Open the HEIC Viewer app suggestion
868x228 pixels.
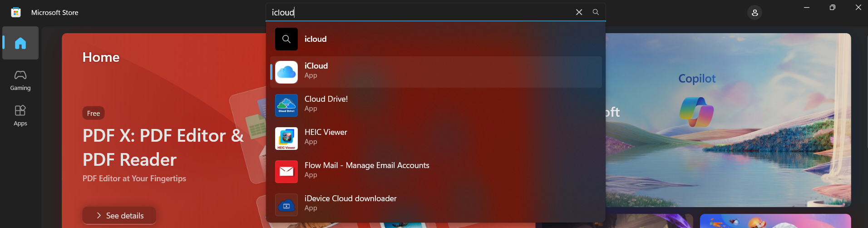436,138
